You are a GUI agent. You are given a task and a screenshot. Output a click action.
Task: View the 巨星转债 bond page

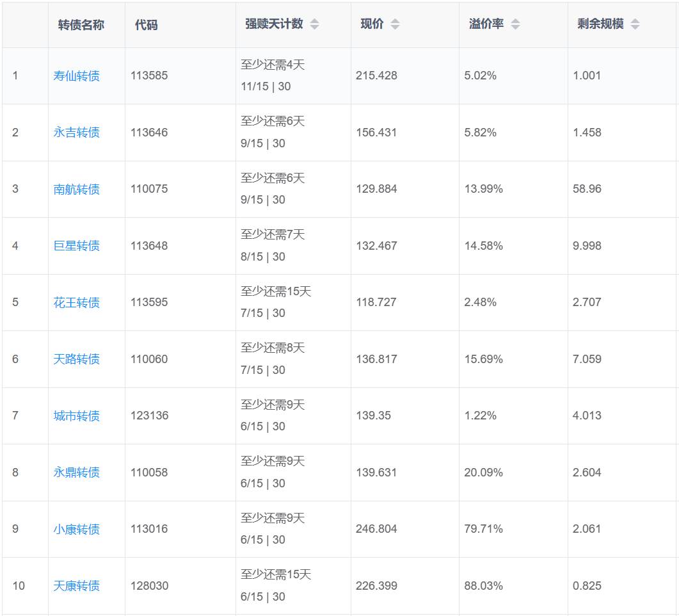(x=77, y=246)
